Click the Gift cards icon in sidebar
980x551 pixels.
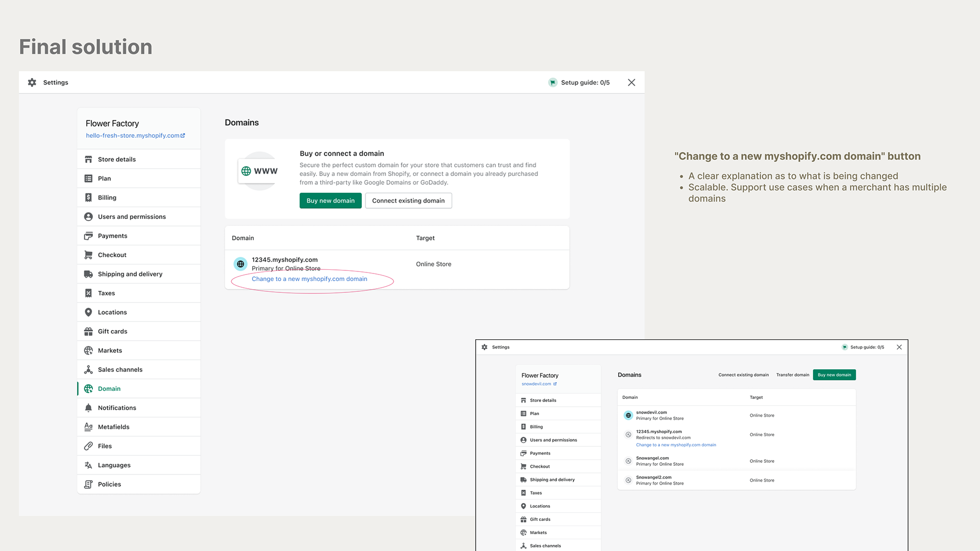point(88,332)
